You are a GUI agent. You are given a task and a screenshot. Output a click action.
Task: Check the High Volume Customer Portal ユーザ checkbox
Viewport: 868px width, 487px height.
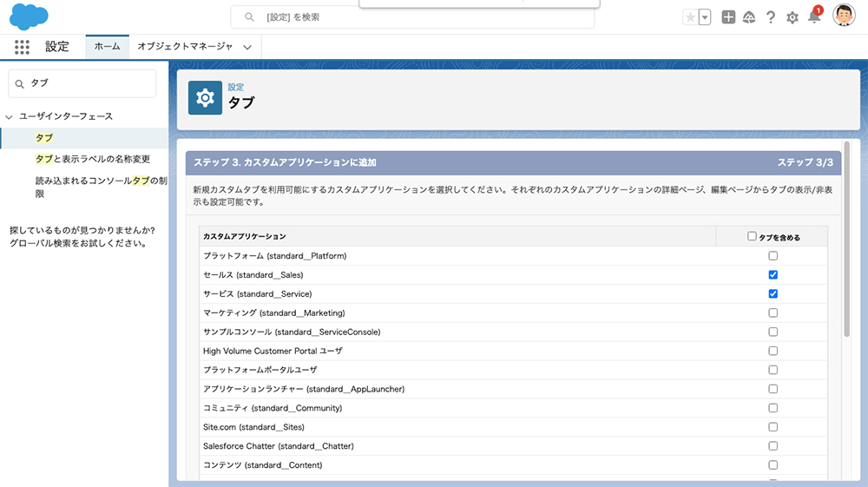(x=773, y=351)
